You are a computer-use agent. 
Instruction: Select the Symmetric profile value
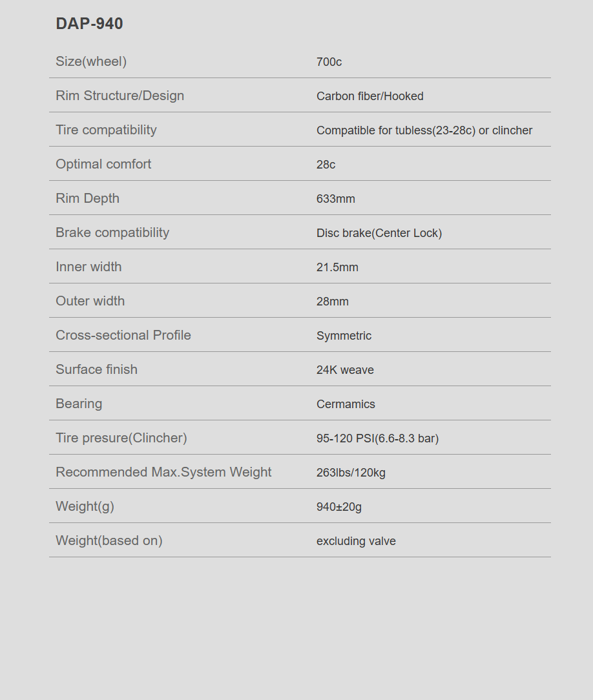pos(344,336)
